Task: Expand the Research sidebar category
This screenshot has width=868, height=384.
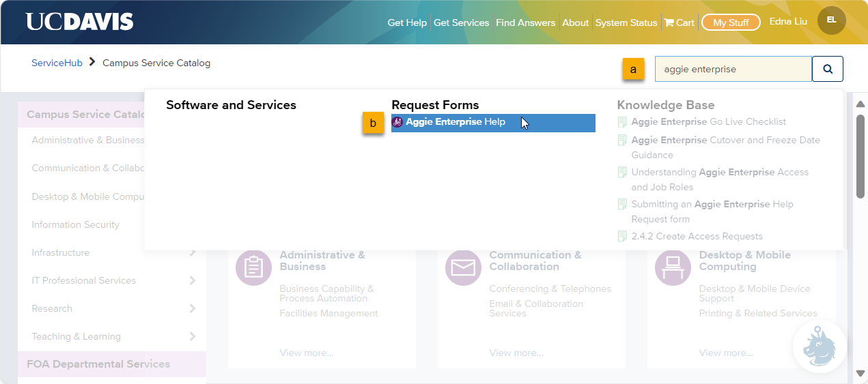Action: pos(192,308)
